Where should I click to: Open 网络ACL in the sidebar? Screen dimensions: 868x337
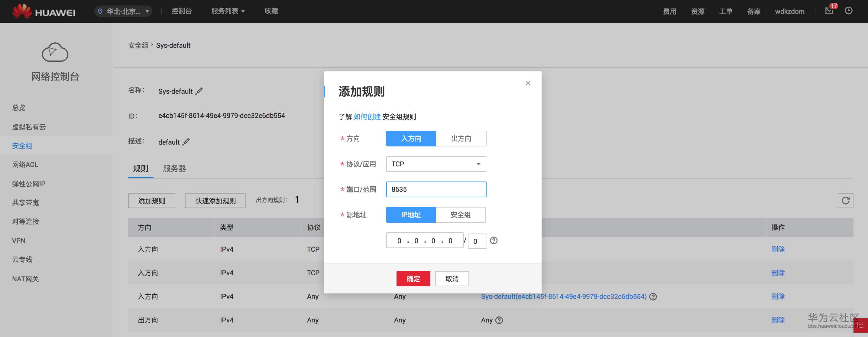25,165
